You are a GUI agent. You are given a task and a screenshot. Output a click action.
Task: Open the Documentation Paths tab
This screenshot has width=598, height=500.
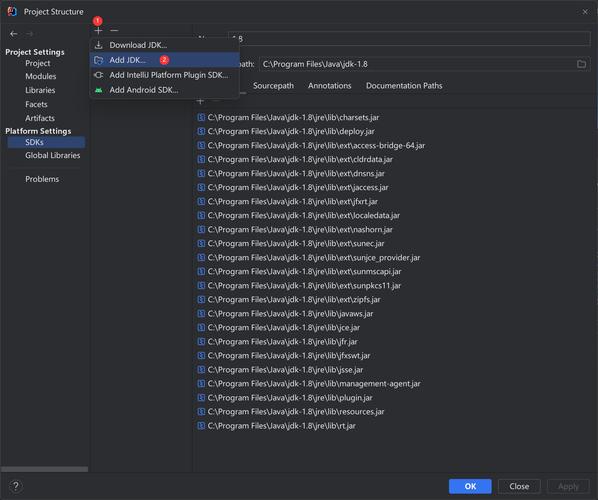tap(404, 86)
